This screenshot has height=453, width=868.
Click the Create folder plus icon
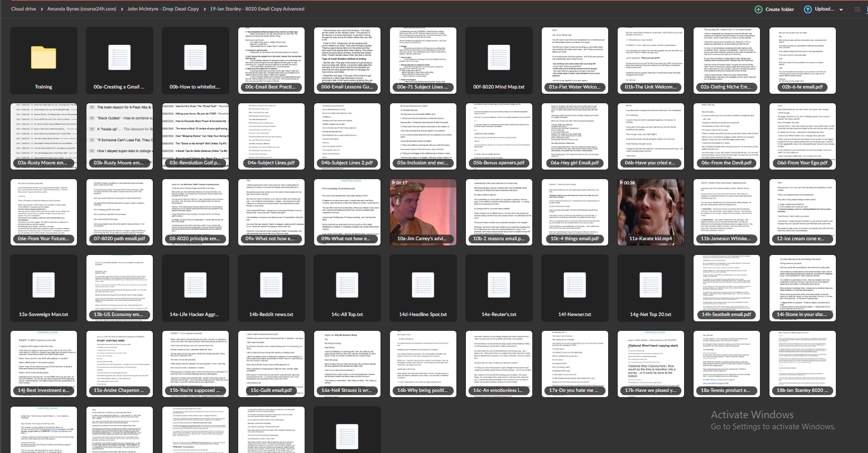coord(758,9)
